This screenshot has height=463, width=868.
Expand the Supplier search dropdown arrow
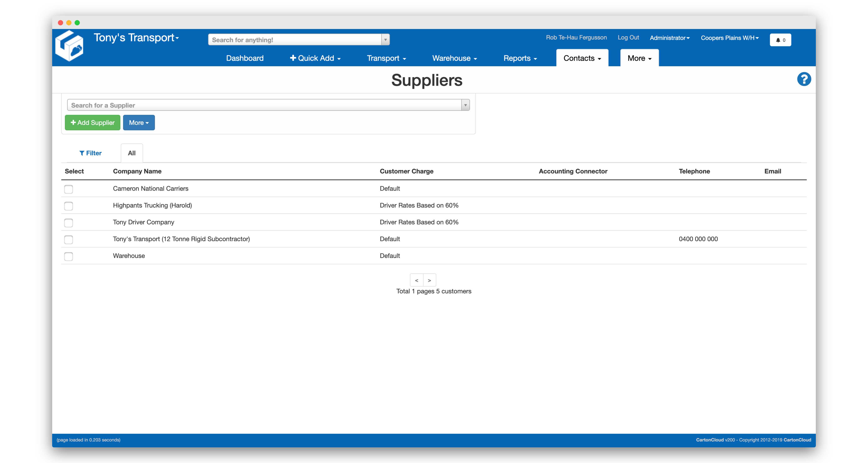(465, 105)
